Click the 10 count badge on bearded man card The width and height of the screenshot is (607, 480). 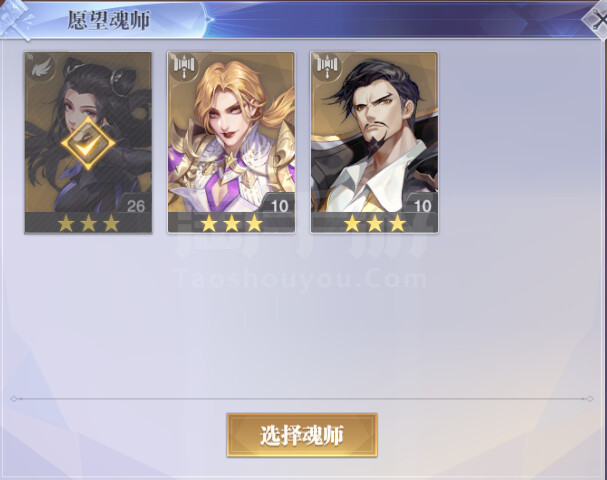coord(422,206)
